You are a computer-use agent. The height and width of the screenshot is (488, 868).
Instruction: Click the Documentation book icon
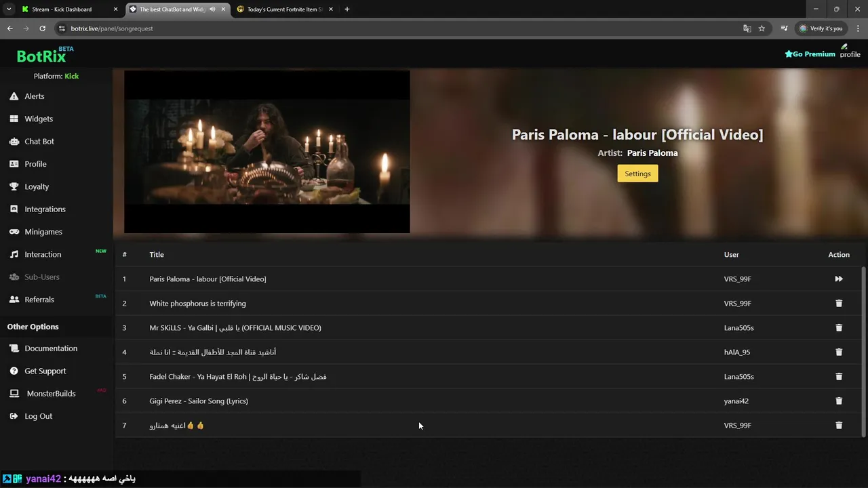[14, 348]
